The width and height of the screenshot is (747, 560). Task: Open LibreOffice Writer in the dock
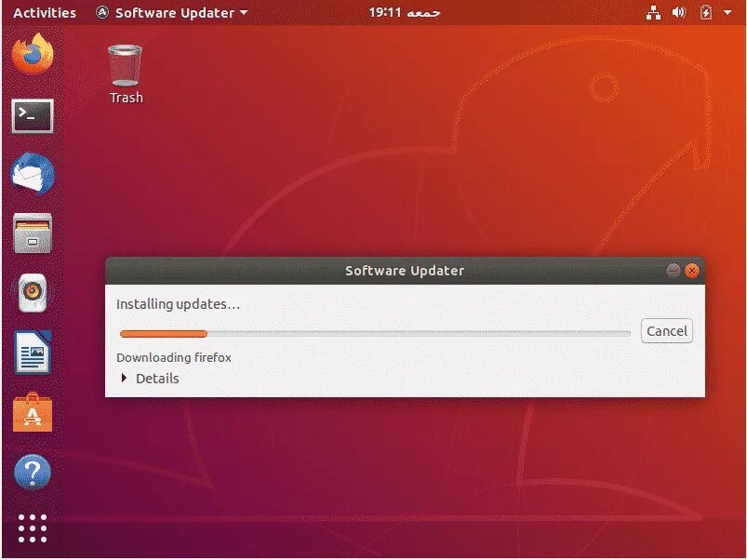tap(33, 353)
